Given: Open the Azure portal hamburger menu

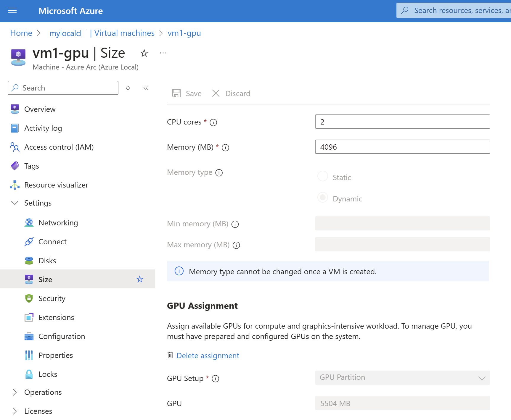Looking at the screenshot, I should tap(12, 11).
